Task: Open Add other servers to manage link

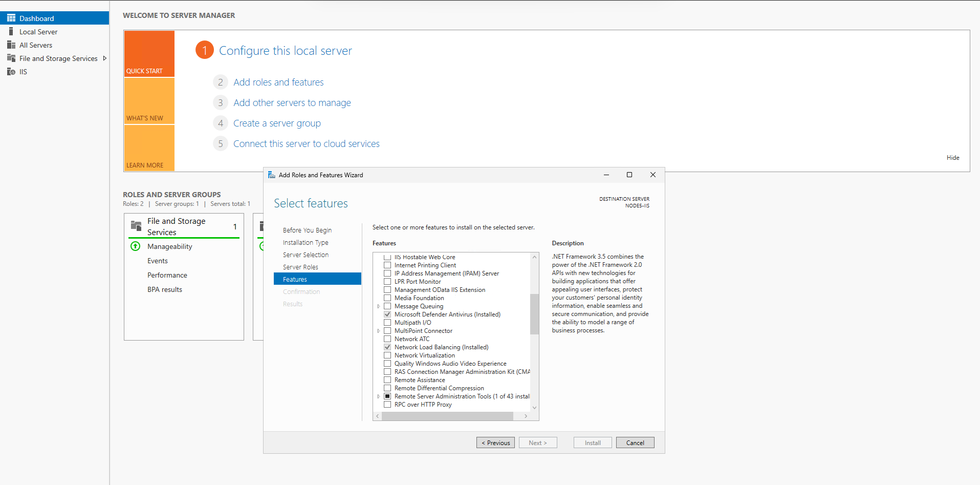Action: (292, 103)
